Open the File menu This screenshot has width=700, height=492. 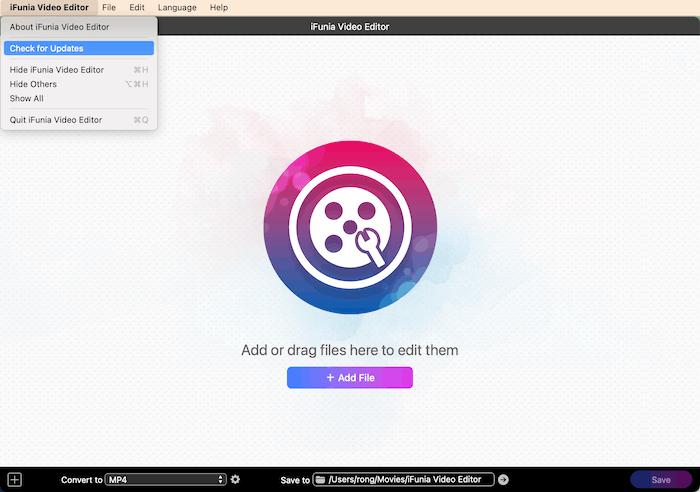pyautogui.click(x=109, y=7)
